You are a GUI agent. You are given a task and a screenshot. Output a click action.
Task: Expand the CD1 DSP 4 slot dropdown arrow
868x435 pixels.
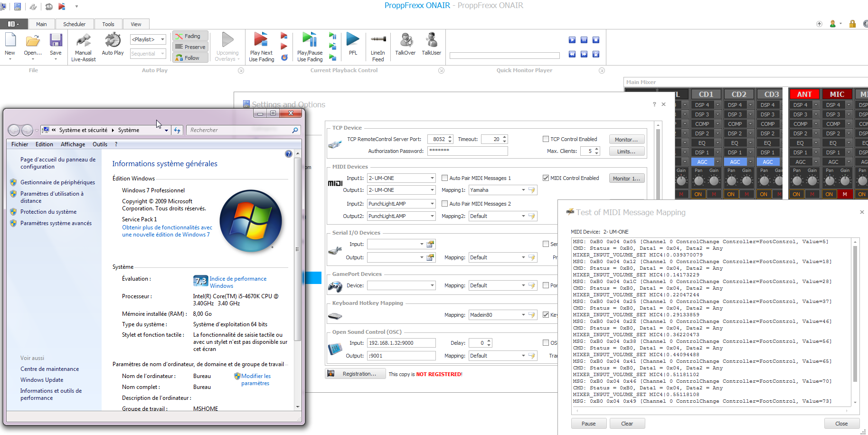(717, 105)
